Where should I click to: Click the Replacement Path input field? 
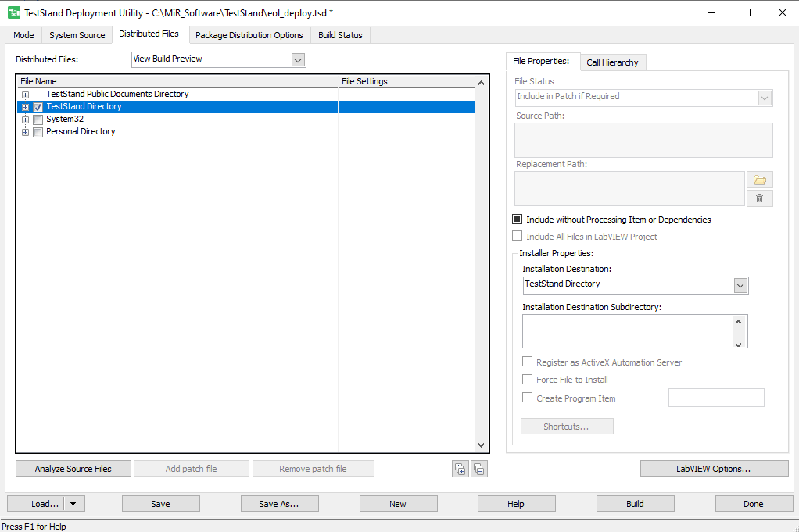click(629, 189)
